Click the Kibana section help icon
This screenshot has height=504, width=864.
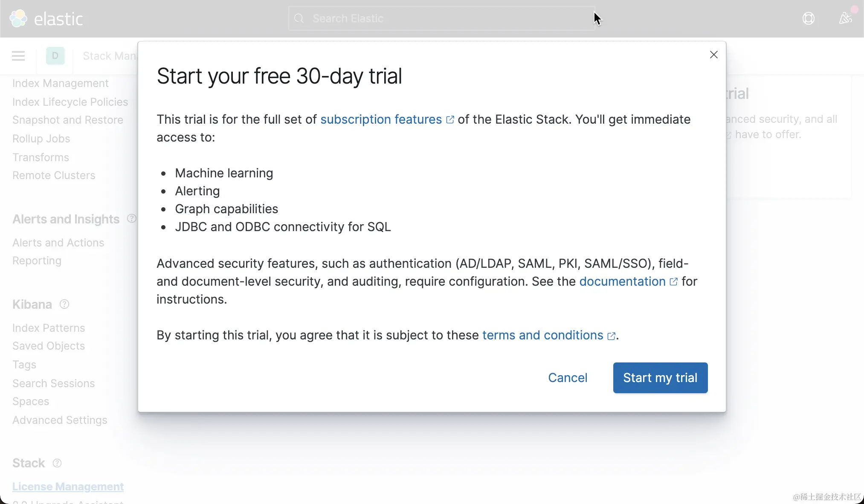(64, 304)
